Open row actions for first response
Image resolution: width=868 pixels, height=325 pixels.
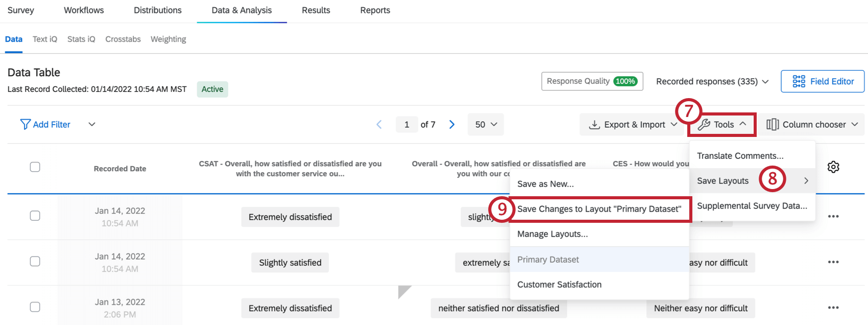[833, 217]
